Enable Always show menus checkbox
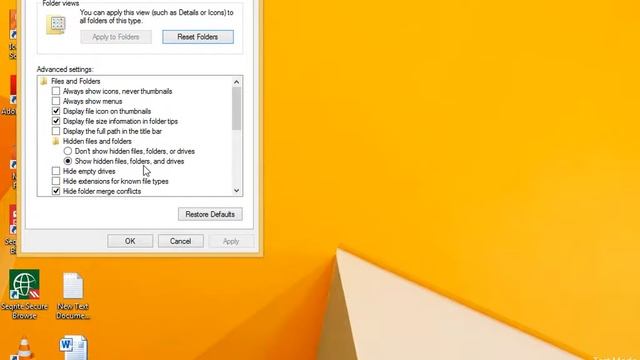This screenshot has width=640, height=360. 56,101
